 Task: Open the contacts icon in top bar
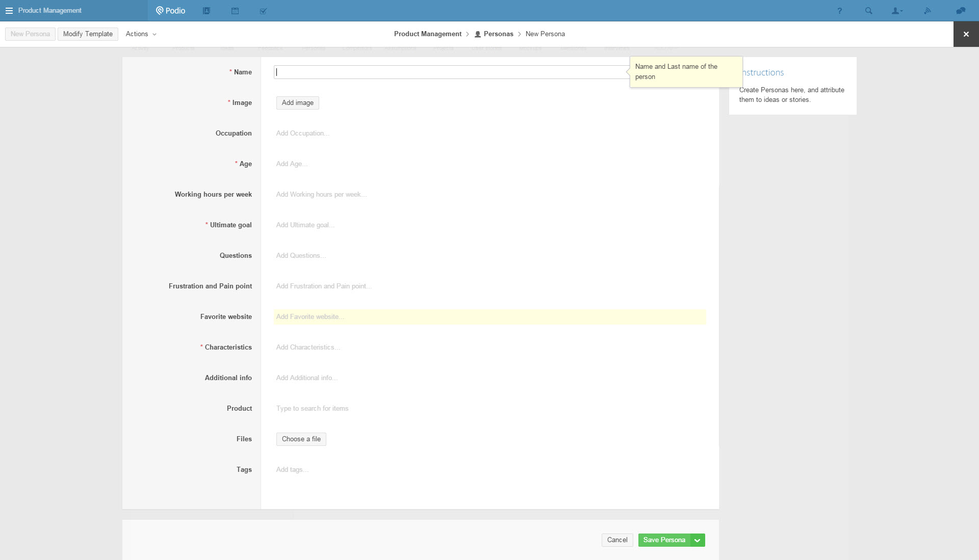coord(207,11)
